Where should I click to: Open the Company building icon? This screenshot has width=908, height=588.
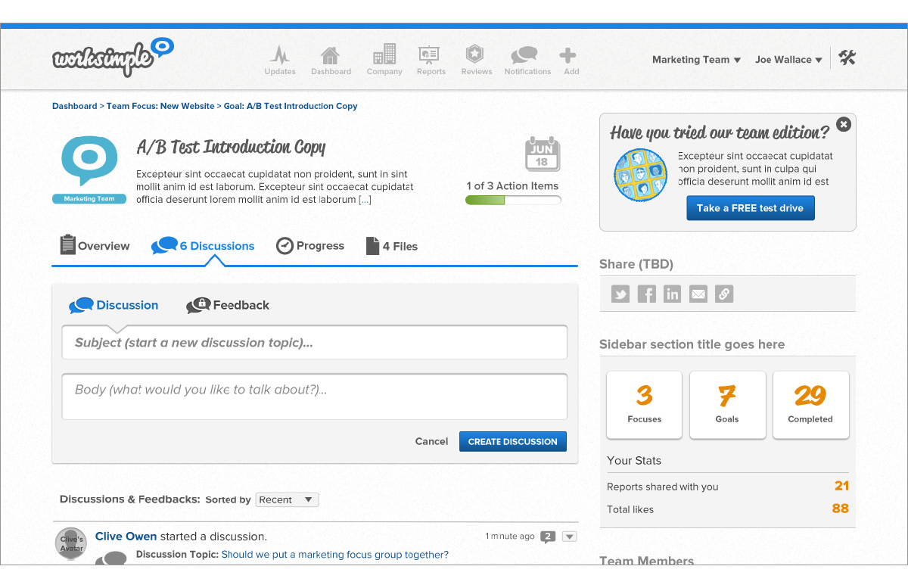(x=384, y=56)
